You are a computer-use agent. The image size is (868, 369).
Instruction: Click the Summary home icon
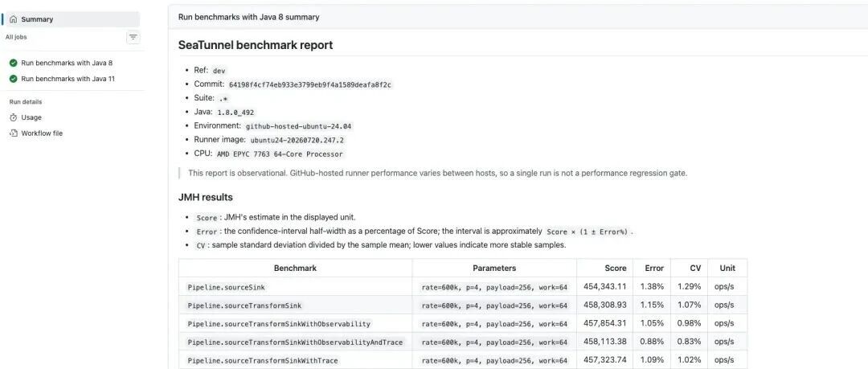click(x=14, y=19)
